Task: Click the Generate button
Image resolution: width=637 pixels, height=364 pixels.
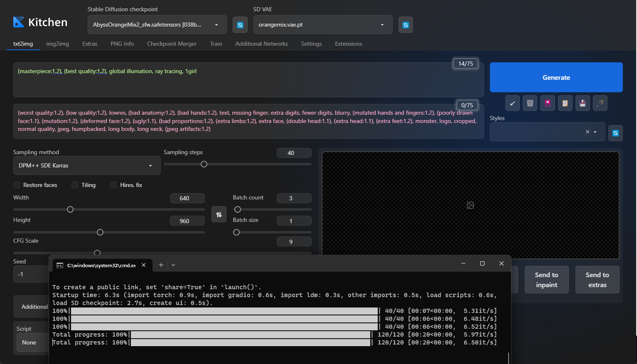Action: click(x=556, y=77)
